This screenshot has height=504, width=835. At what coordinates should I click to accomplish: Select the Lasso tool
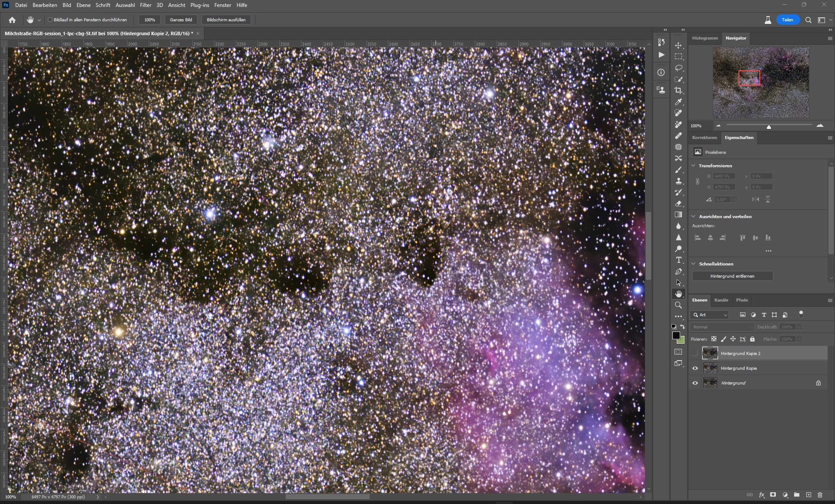click(678, 68)
